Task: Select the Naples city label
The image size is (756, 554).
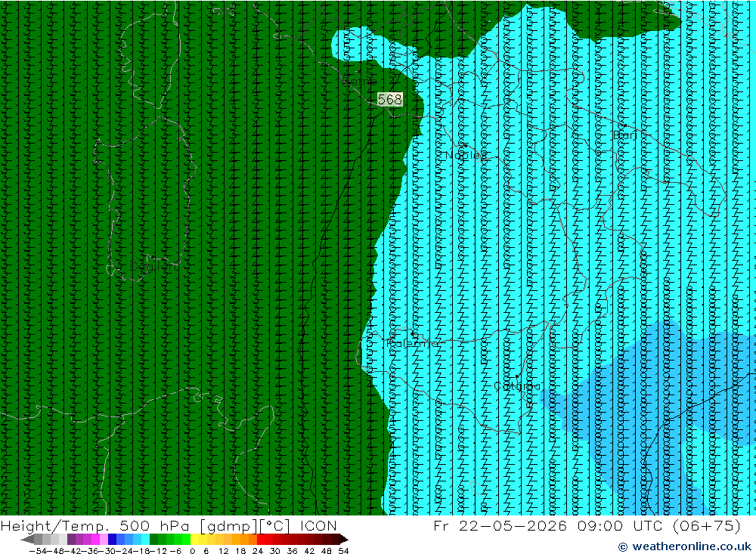Action: (466, 155)
